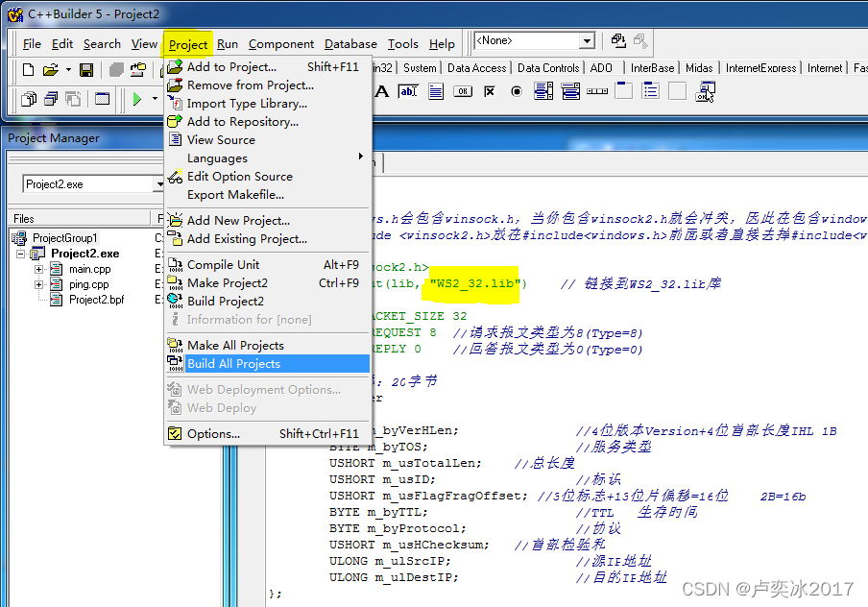Select the Button component icon (OK)
Image resolution: width=868 pixels, height=607 pixels.
(463, 91)
